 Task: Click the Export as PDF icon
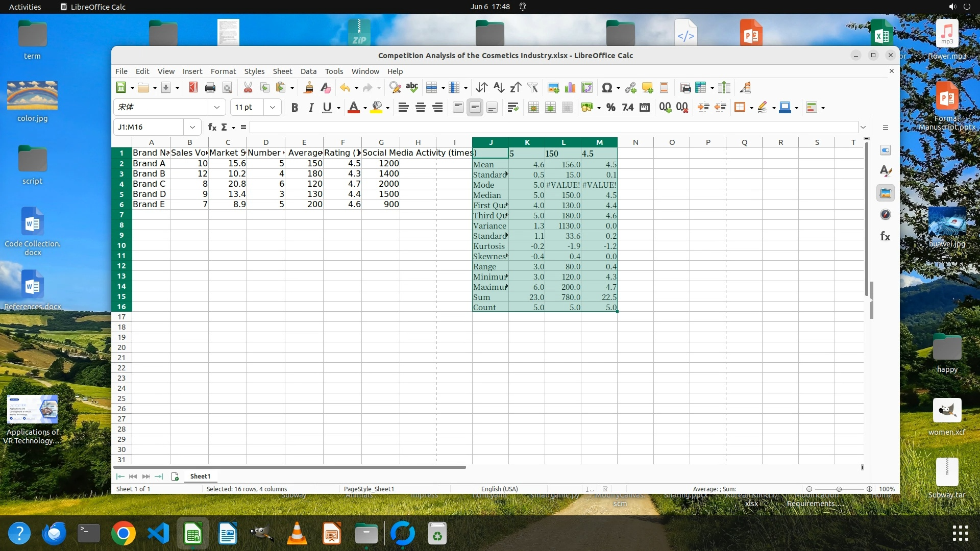193,88
